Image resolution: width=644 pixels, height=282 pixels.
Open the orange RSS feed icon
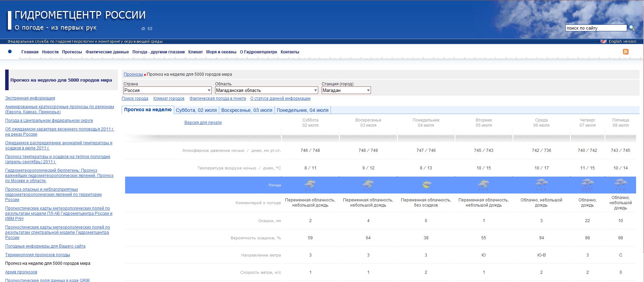tap(625, 52)
